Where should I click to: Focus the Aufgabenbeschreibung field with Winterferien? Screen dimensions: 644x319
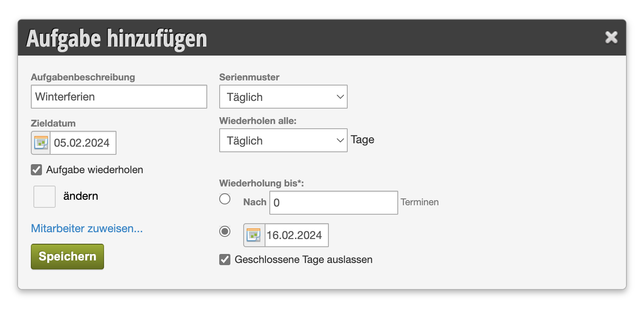(119, 97)
